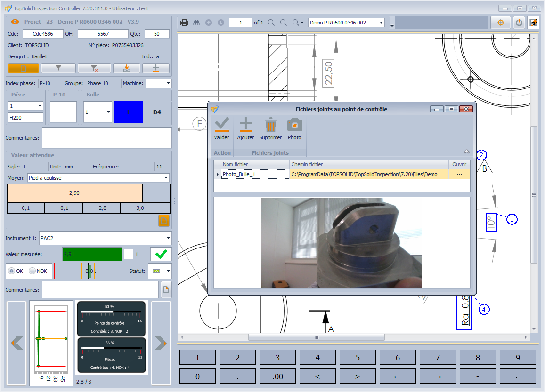
Task: Select the OK radio button
Action: click(12, 271)
